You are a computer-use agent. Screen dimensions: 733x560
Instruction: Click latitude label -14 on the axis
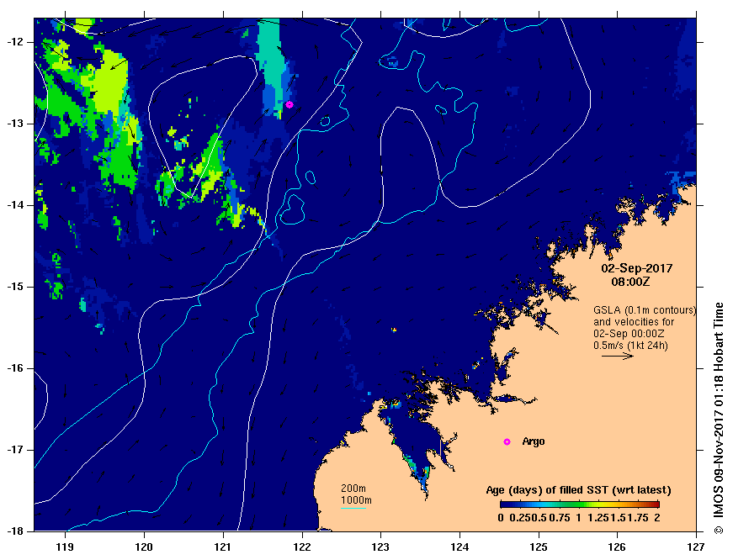[x=14, y=205]
